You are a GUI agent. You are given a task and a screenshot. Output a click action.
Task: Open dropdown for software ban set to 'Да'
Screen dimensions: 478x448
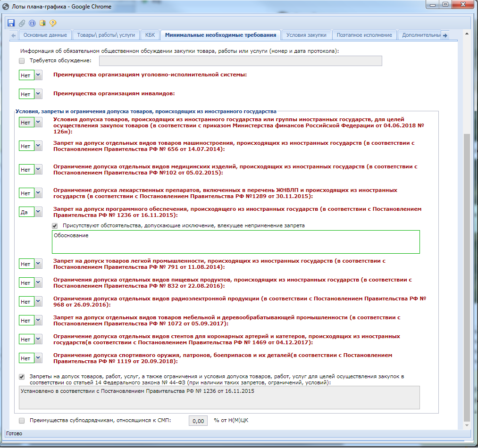tap(38, 212)
